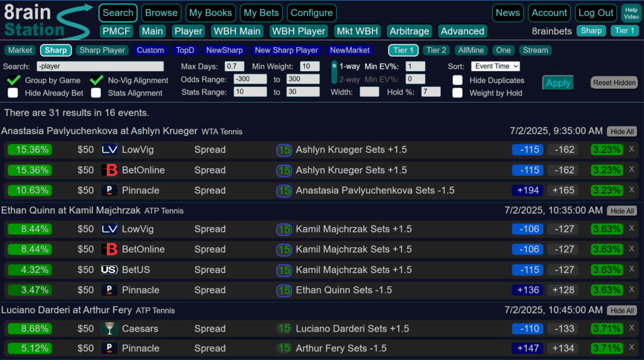The image size is (644, 360).
Task: Click the Pinnacle logo in Pavlyuchenkova row
Action: coord(109,190)
